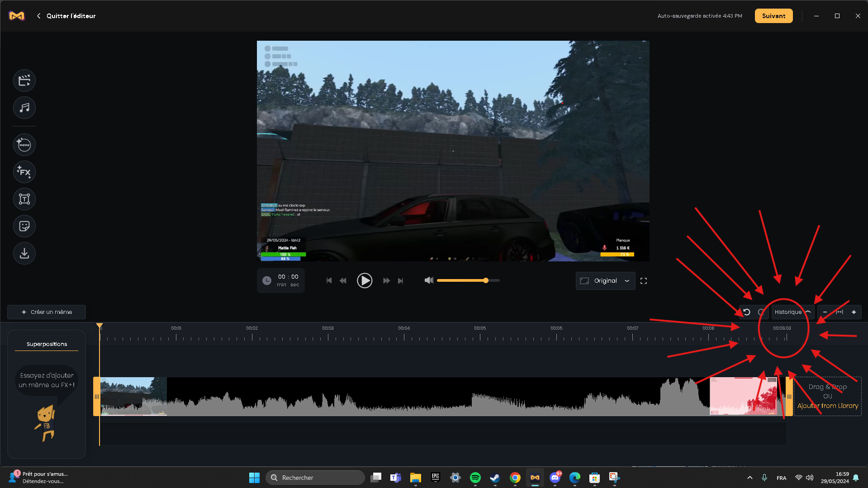Zoom in the timeline with plus
The width and height of the screenshot is (868, 488).
(854, 312)
